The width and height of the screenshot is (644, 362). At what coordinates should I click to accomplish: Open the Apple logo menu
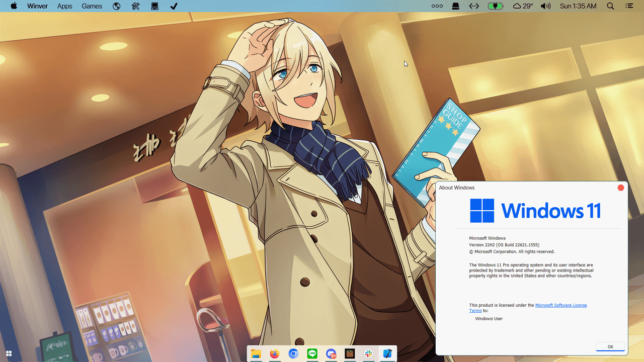click(x=14, y=6)
